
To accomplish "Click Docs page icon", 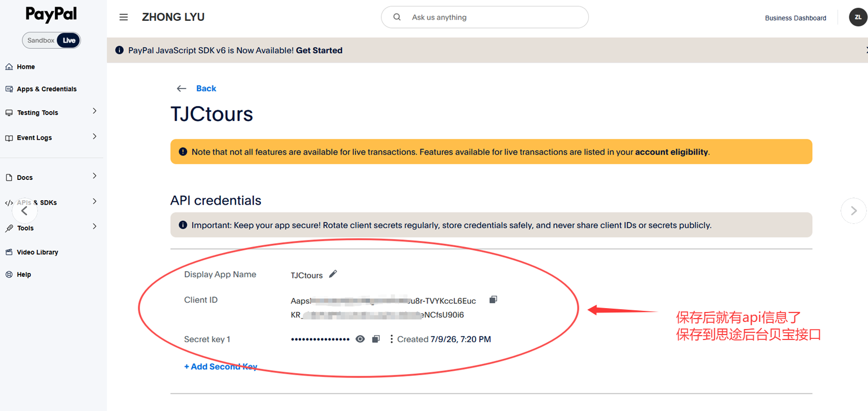I will pos(9,178).
